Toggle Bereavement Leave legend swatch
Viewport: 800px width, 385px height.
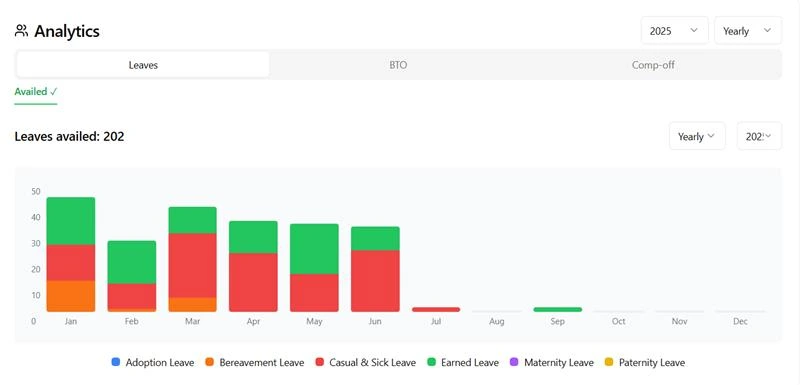click(209, 363)
